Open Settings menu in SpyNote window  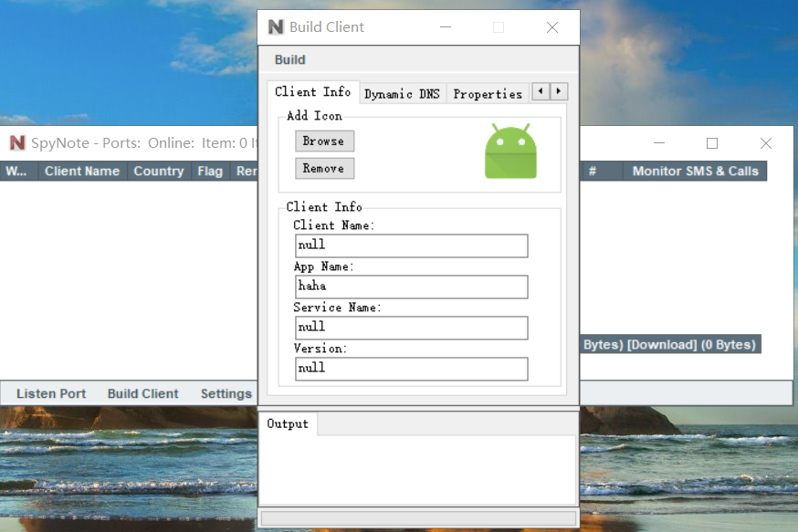pyautogui.click(x=226, y=393)
